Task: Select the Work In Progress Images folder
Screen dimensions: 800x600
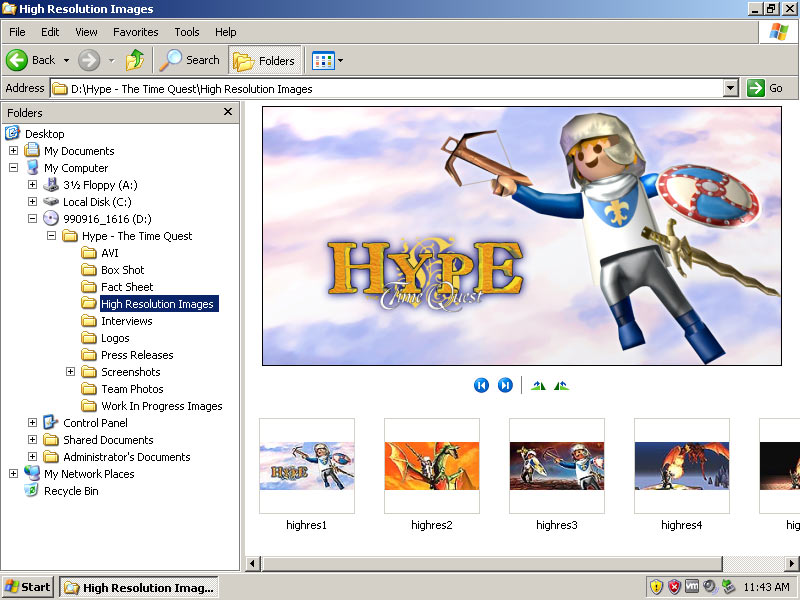Action: (162, 406)
